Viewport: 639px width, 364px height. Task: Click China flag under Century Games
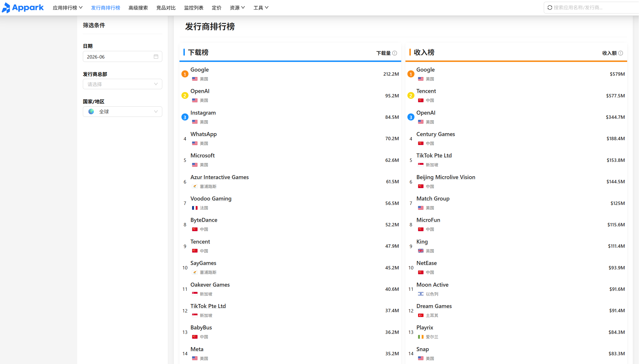(x=421, y=143)
